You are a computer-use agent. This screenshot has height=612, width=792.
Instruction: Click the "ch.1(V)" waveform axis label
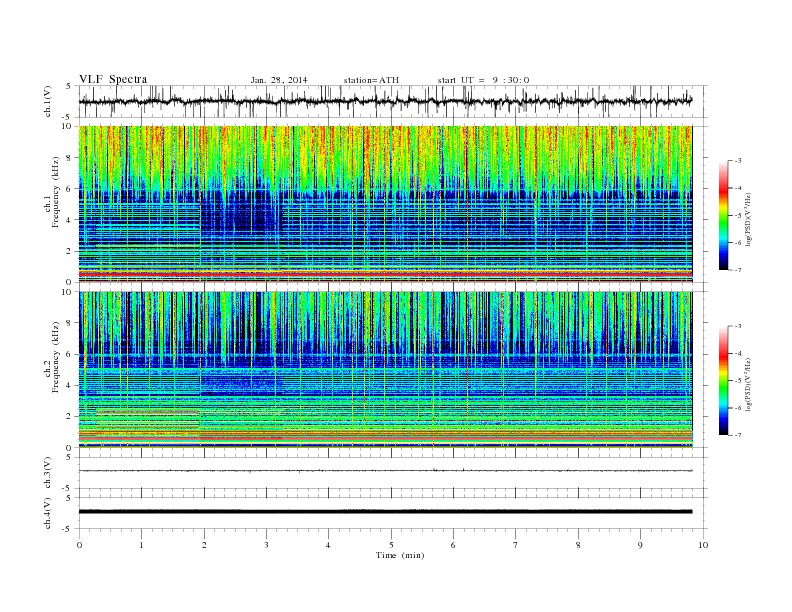(x=48, y=103)
